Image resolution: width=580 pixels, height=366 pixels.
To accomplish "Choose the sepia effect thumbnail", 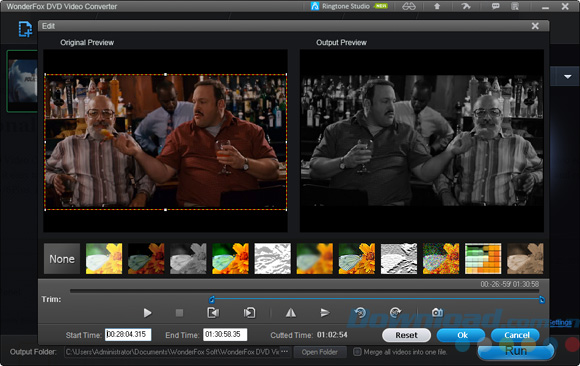I will [525, 259].
